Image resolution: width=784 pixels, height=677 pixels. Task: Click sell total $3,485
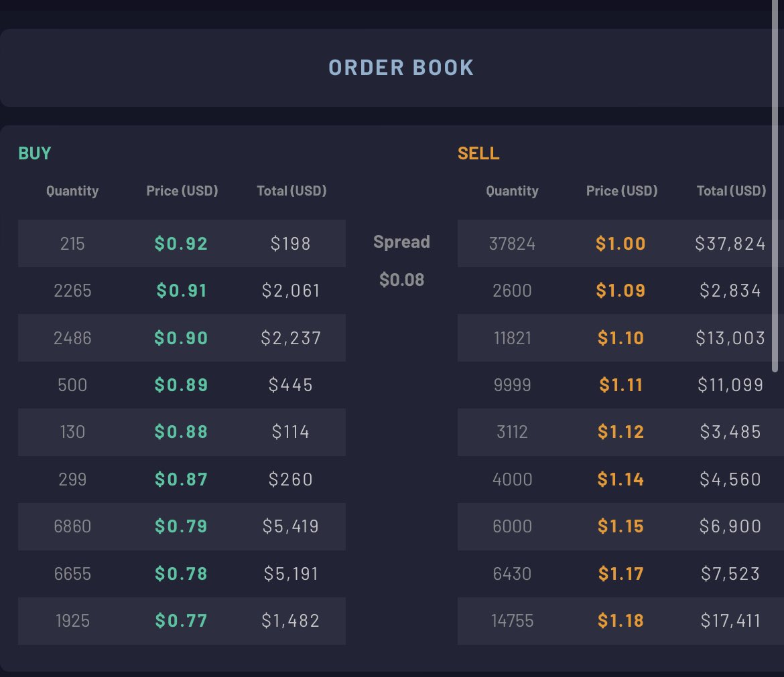pyautogui.click(x=730, y=432)
